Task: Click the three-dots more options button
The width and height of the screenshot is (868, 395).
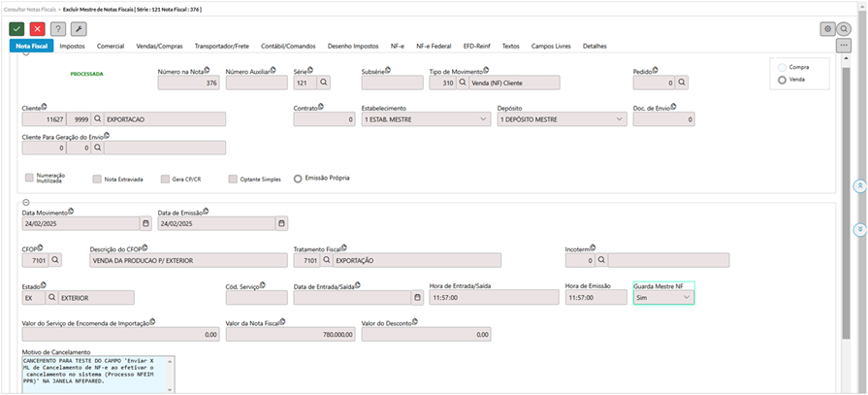Action: coord(844,46)
